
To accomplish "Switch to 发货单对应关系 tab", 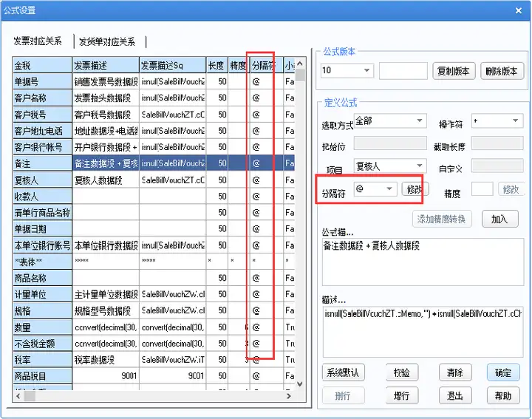I will [107, 41].
